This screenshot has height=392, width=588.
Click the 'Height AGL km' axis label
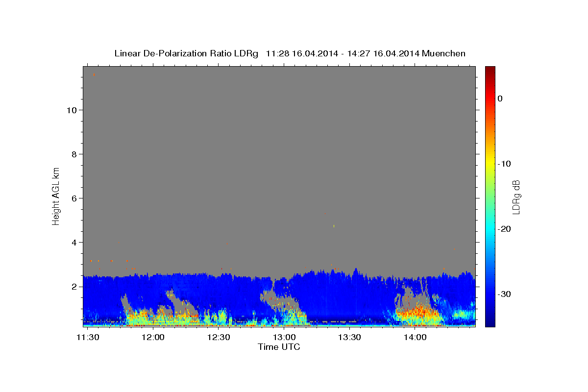click(56, 196)
